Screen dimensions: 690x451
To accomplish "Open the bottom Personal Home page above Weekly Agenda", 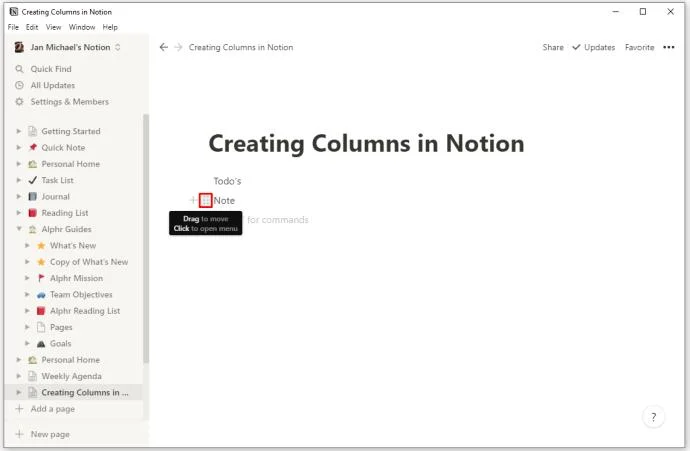I will coord(70,360).
